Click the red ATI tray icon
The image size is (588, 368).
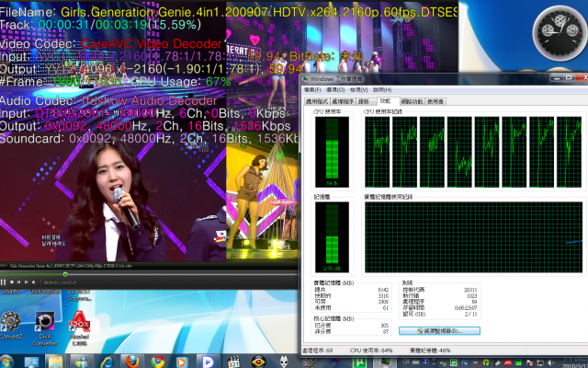[x=508, y=363]
